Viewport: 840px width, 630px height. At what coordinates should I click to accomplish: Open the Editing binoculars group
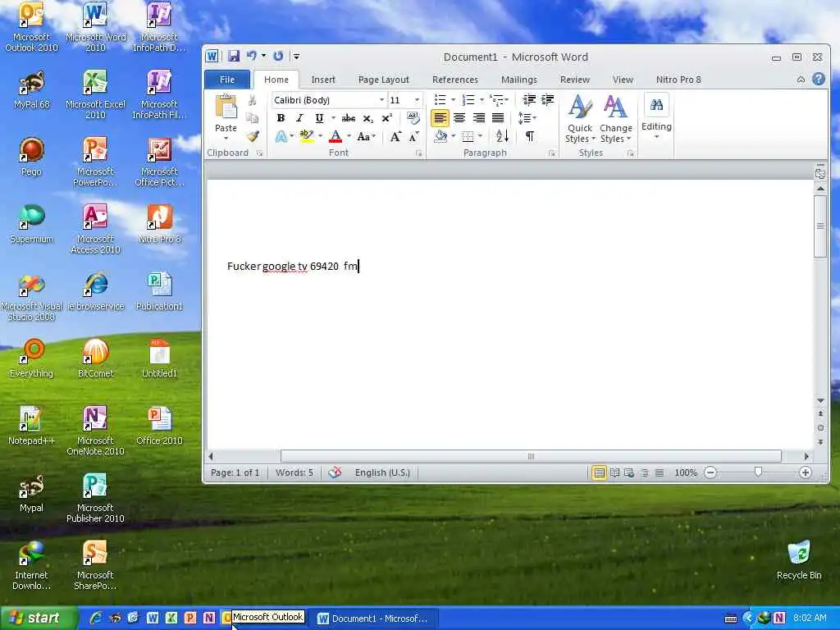tap(656, 115)
